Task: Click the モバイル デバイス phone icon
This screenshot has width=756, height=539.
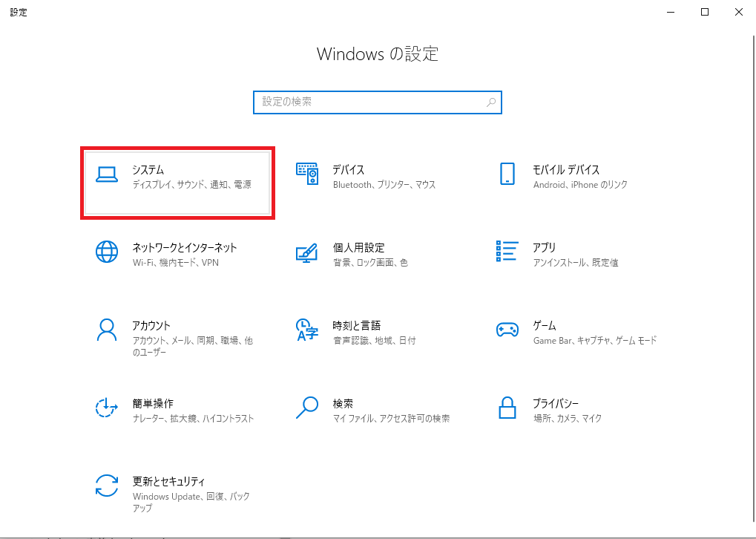Action: (507, 174)
